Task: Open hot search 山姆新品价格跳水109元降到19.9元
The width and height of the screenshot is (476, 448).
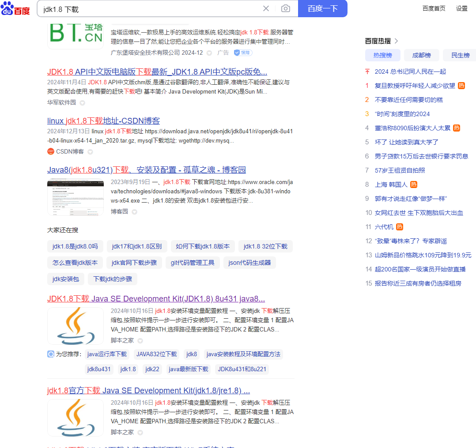Action: click(423, 255)
